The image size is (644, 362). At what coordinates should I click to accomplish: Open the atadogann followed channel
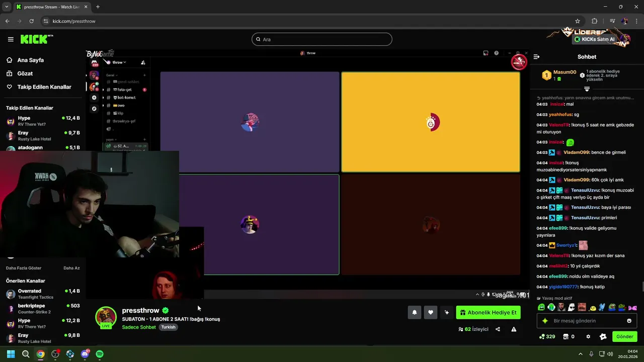pos(43,148)
